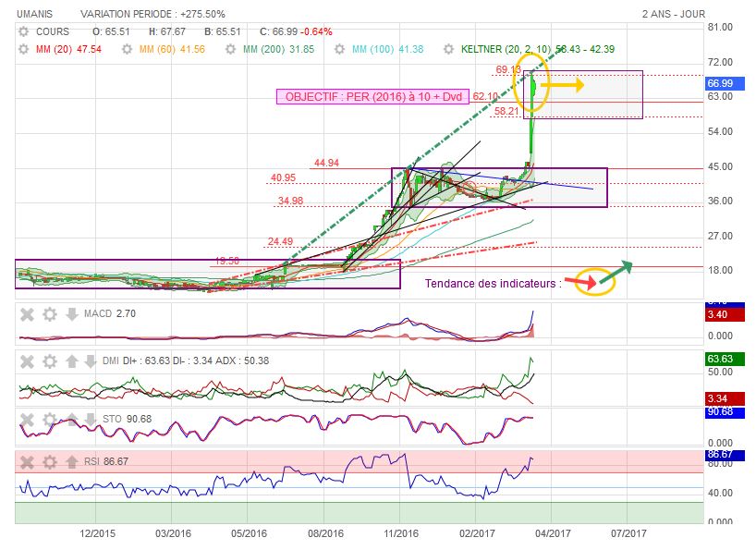The height and width of the screenshot is (550, 756).
Task: Move the DMI panel down
Action: point(90,361)
